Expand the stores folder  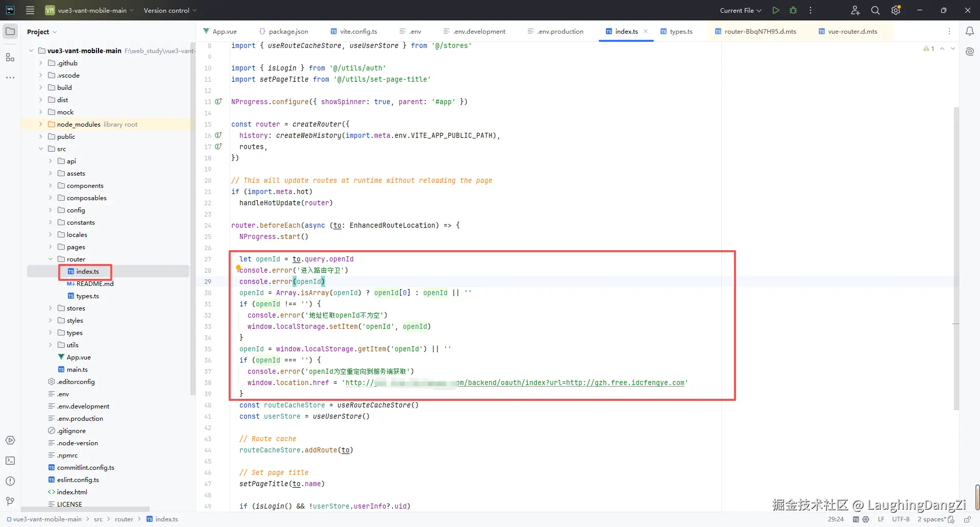(x=51, y=308)
